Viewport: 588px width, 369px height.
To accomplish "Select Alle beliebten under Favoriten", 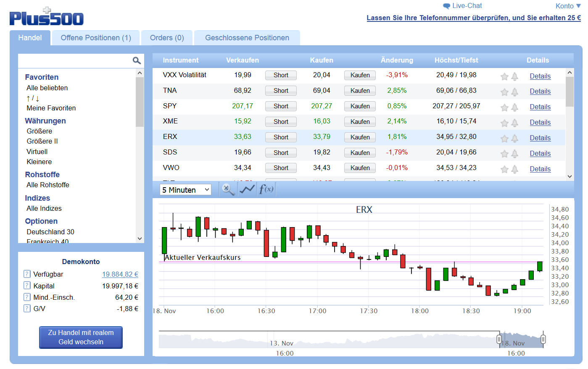I will click(x=47, y=88).
